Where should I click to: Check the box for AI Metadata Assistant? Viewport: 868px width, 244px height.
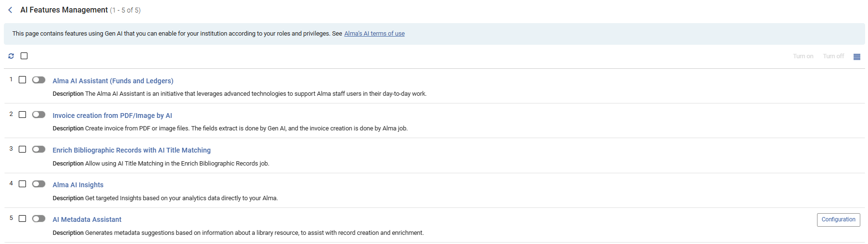22,218
